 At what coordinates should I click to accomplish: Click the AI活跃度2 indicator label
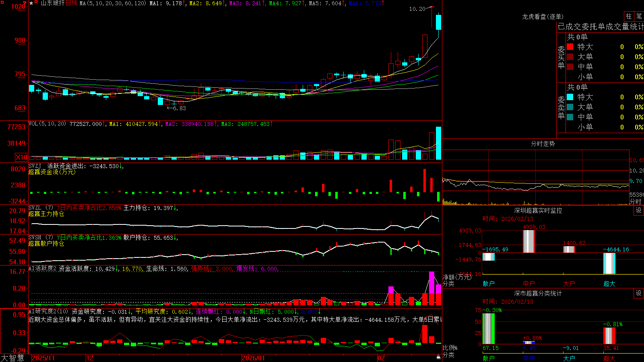tap(43, 269)
